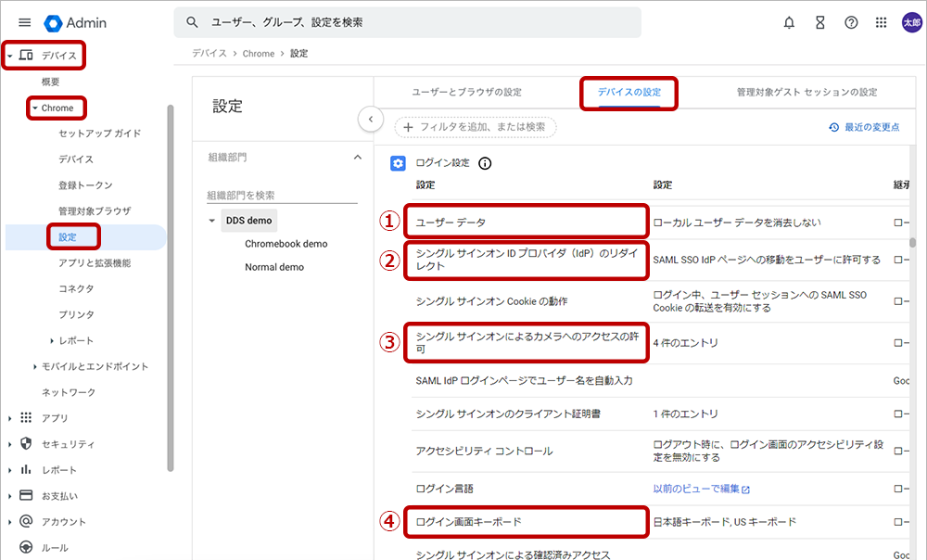Expand the セキュリティ sidebar section
927x560 pixels.
coord(9,444)
